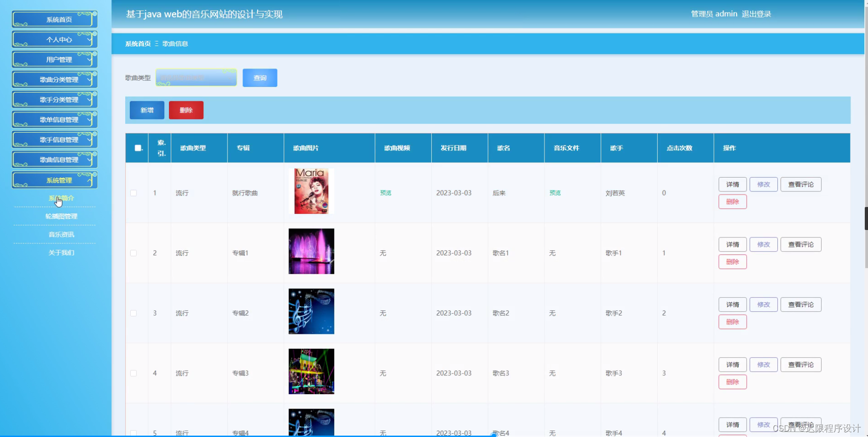868x437 pixels.
Task: Click 查看评论 for song 歌名1
Action: tap(801, 244)
